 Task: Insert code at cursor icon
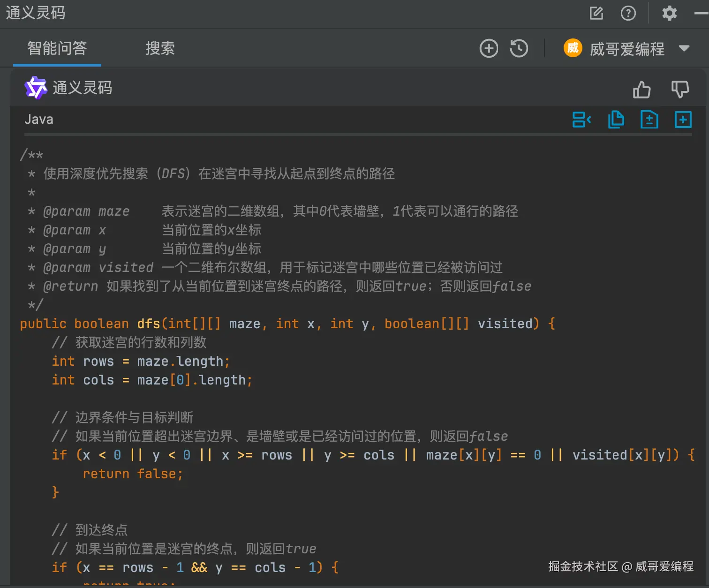(582, 120)
